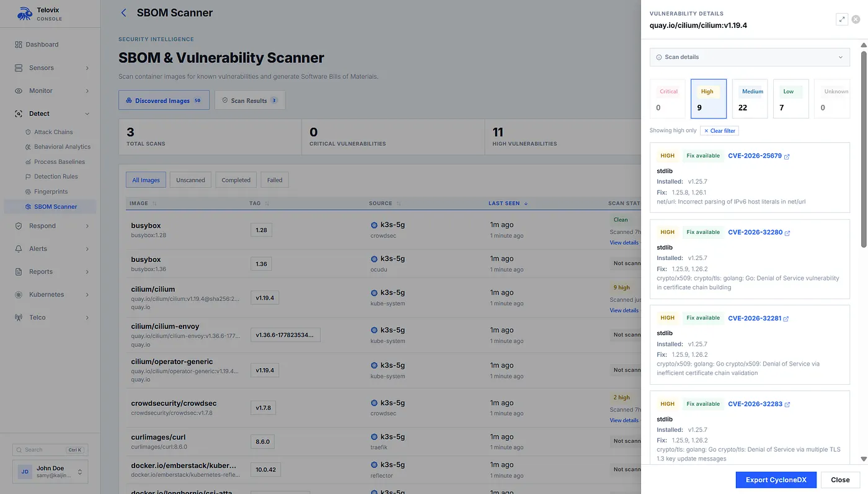
Task: Expand the Telco sidebar menu chevron
Action: click(x=87, y=318)
